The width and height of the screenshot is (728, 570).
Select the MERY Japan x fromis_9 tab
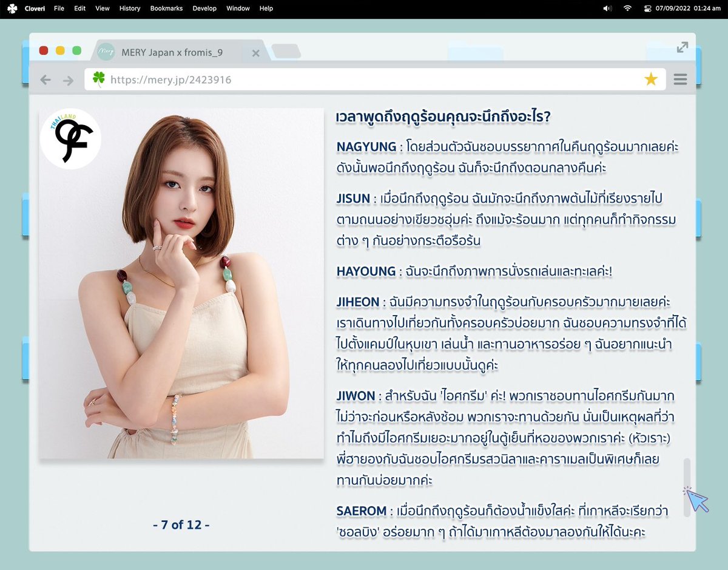(x=179, y=52)
